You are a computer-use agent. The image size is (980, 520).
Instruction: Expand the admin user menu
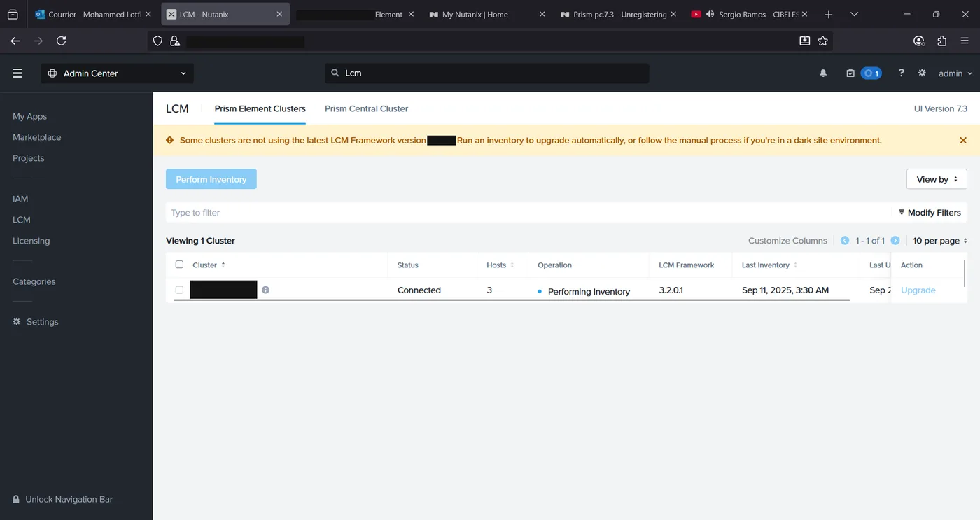pos(955,73)
